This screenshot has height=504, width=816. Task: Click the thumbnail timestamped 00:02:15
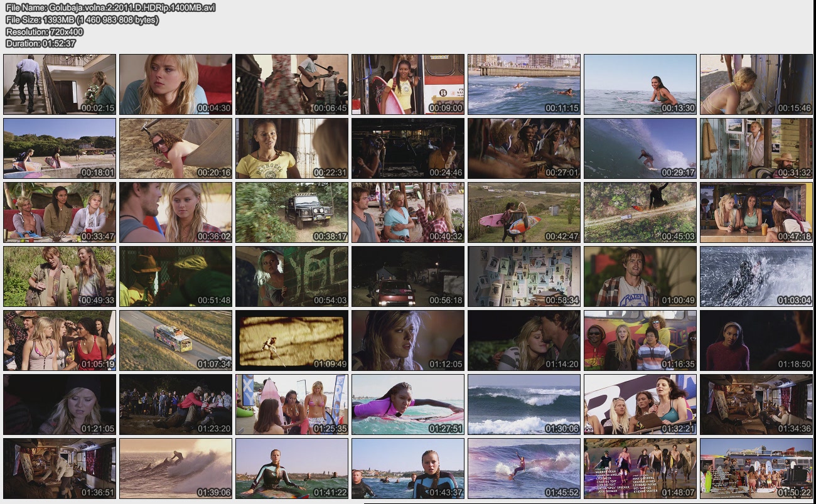pyautogui.click(x=60, y=84)
